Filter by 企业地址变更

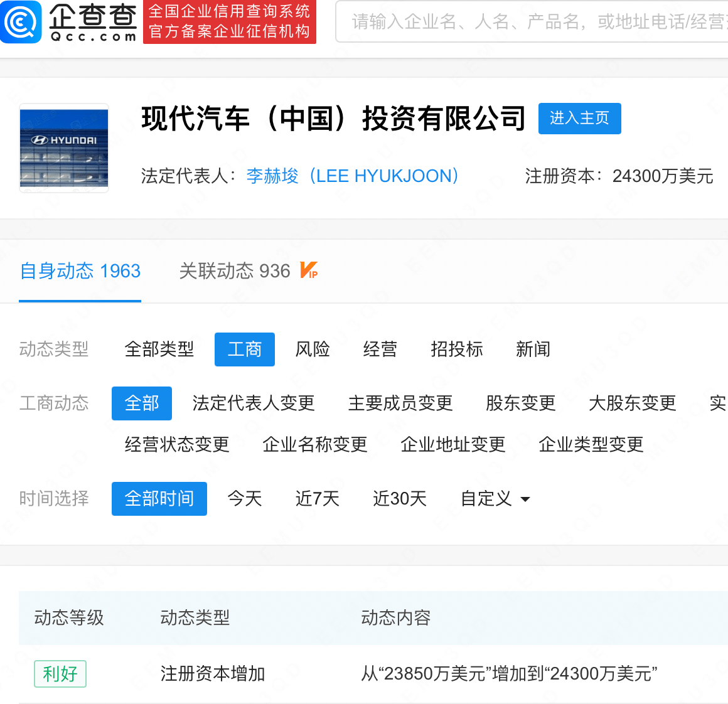point(452,445)
